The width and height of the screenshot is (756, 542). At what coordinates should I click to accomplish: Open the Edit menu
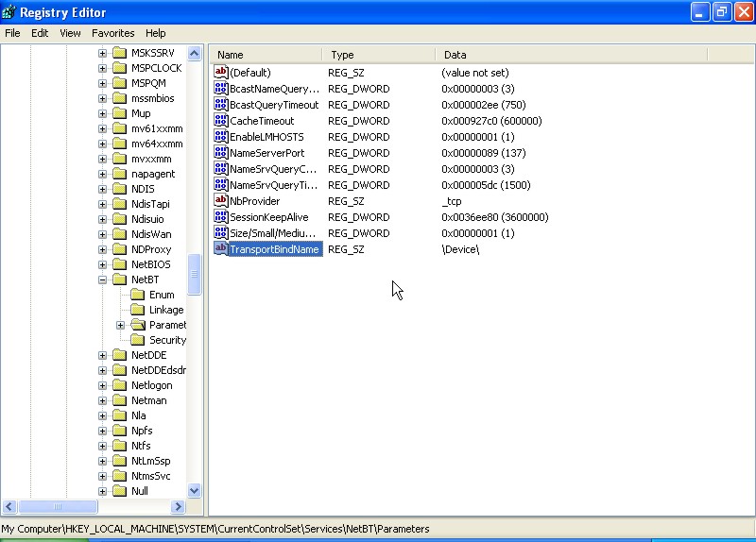(x=40, y=33)
